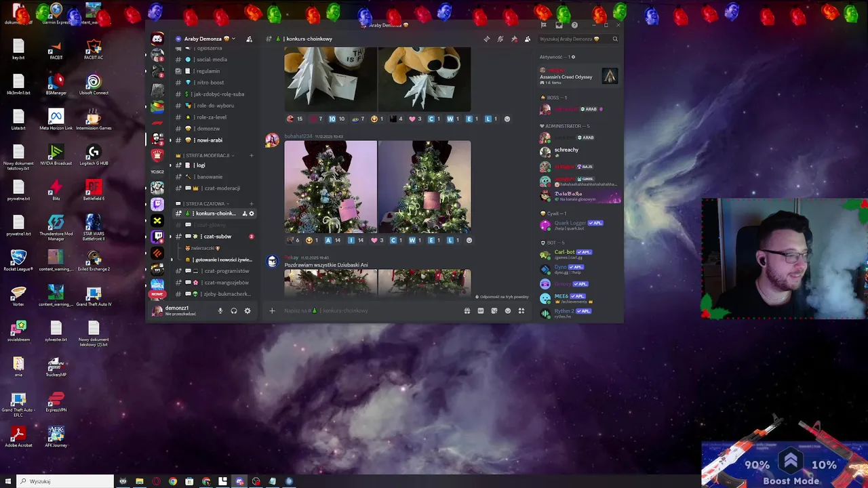Open buhaha1234's left Christmas tree photo
The image size is (868, 488).
[x=330, y=187]
